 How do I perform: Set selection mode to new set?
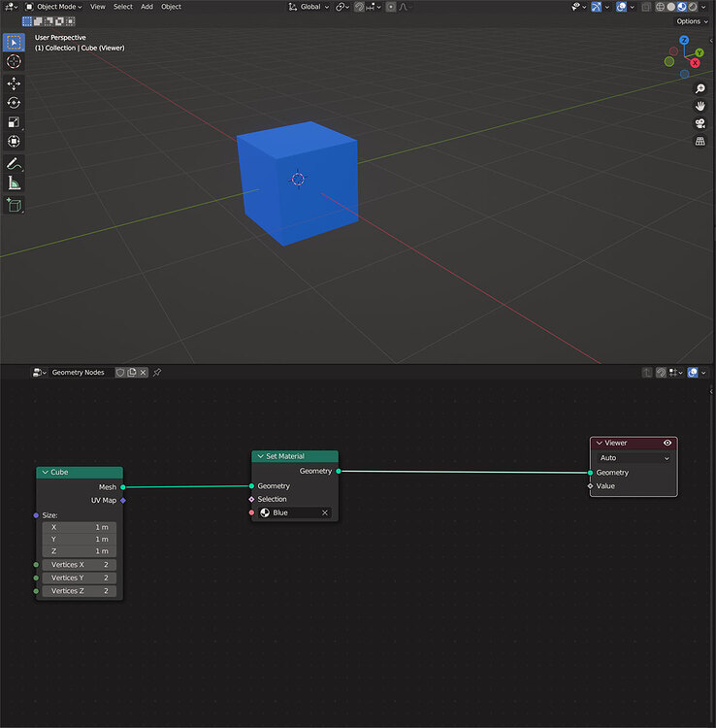click(x=27, y=21)
